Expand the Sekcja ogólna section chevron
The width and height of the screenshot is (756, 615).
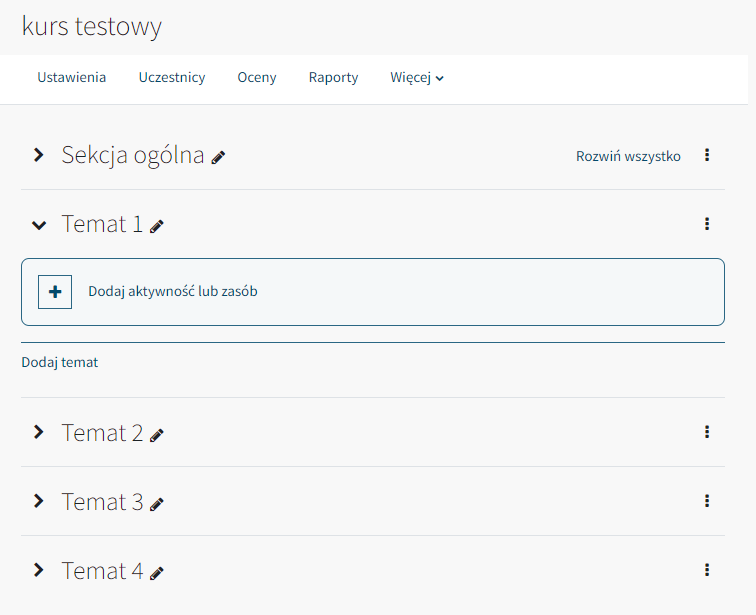pos(39,155)
